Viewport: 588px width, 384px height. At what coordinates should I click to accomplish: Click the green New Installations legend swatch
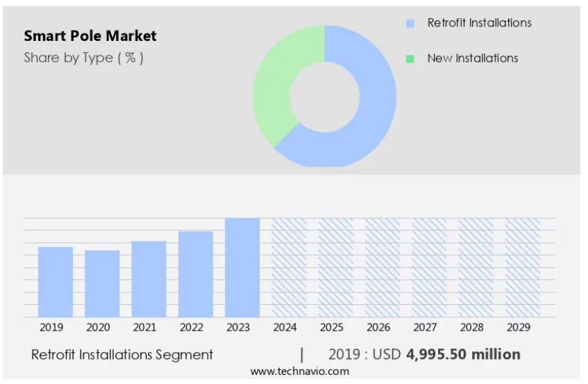pyautogui.click(x=410, y=58)
